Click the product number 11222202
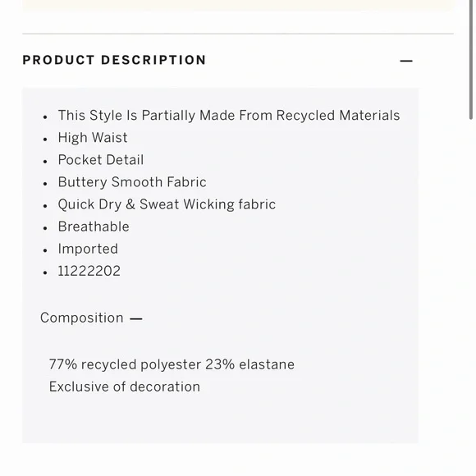Screen dimensions: 476x476 (x=89, y=271)
